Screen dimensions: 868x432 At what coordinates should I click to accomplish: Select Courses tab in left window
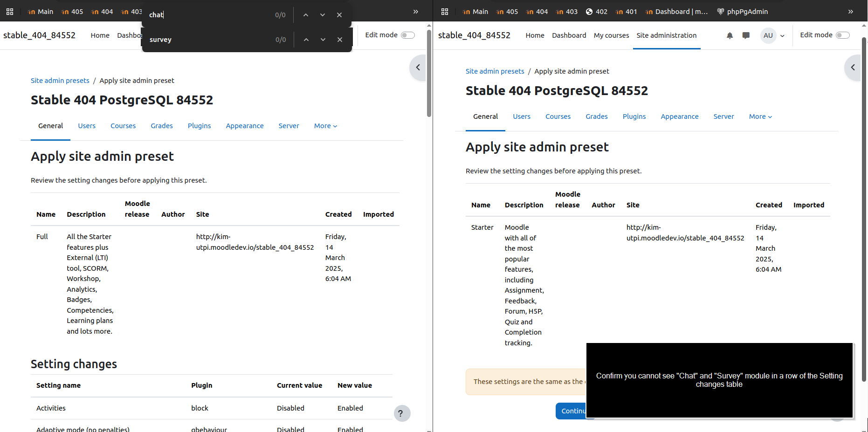point(123,126)
